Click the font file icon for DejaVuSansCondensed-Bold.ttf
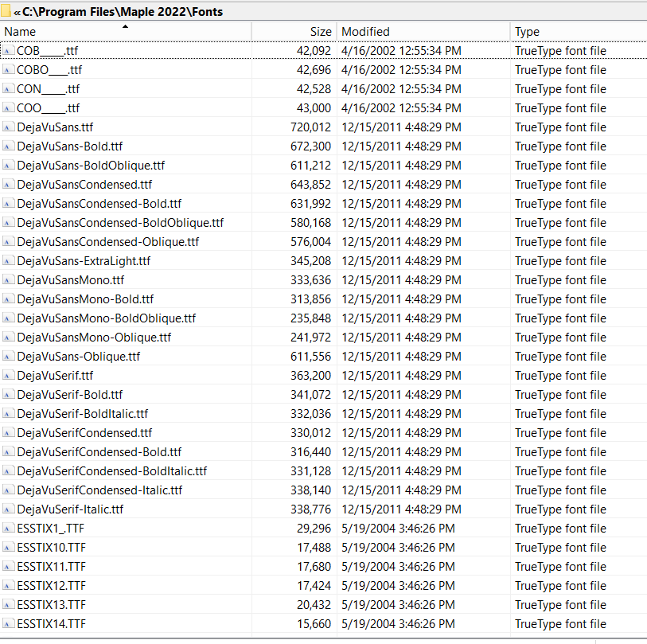This screenshot has height=644, width=647. pyautogui.click(x=8, y=204)
